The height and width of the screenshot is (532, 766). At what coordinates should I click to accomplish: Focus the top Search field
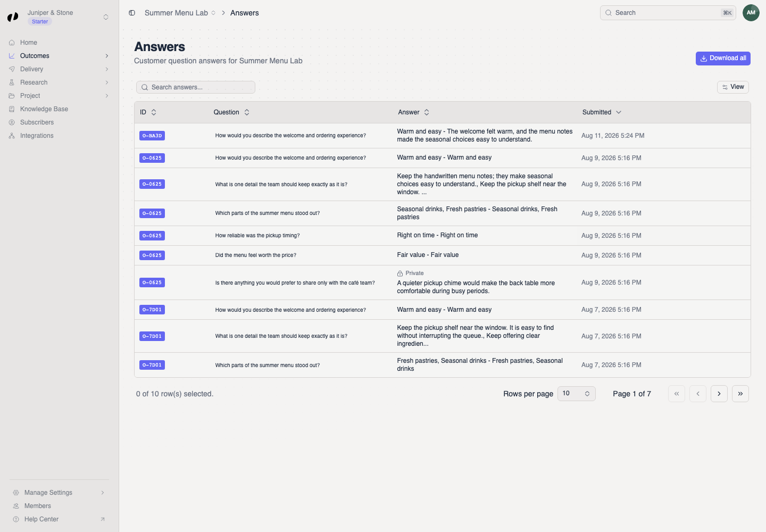668,13
